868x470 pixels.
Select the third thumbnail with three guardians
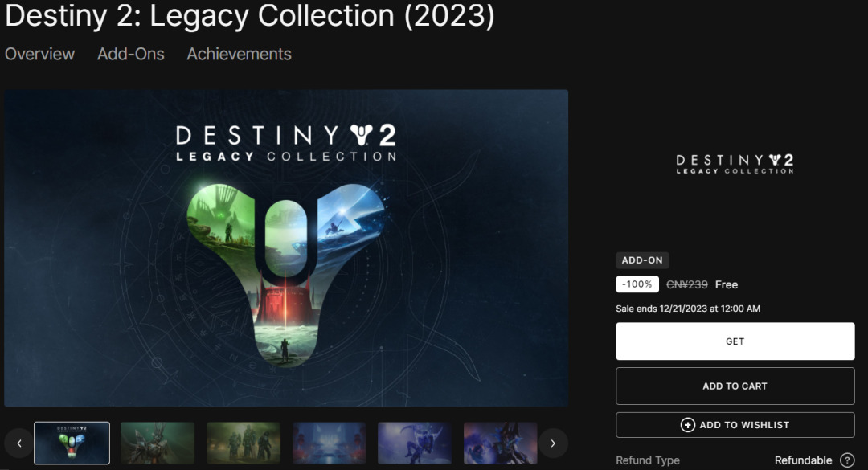point(244,443)
